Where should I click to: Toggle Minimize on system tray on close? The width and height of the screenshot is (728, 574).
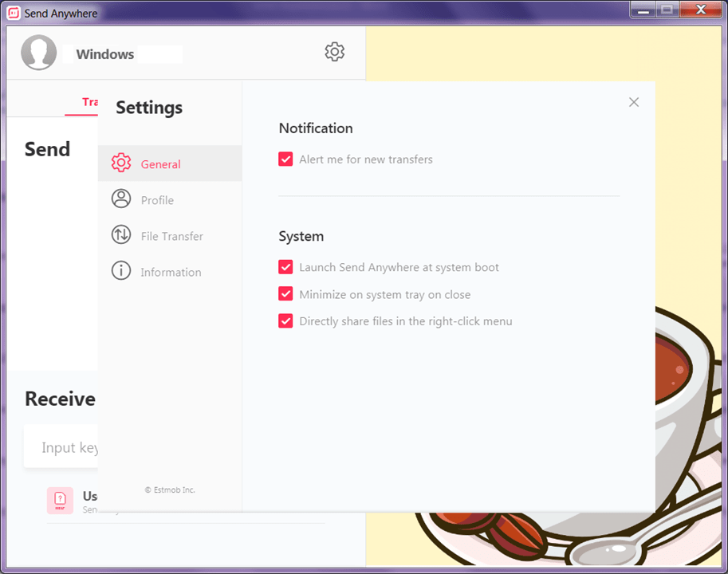tap(285, 293)
